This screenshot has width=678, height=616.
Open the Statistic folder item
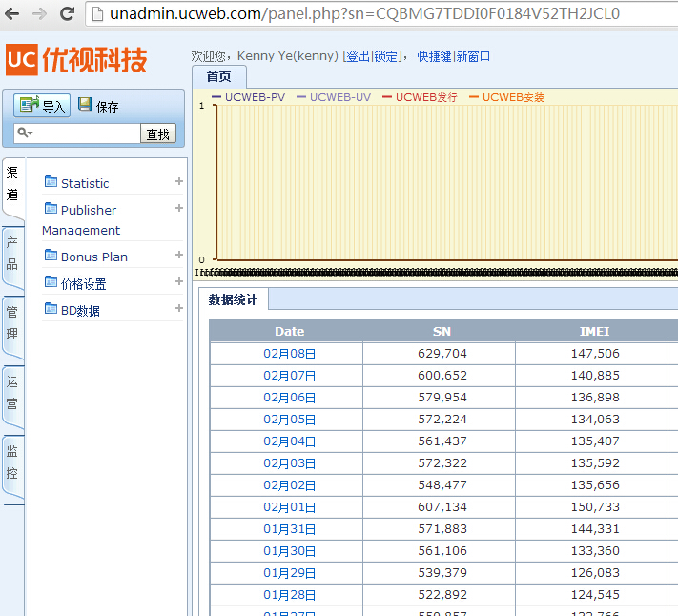pyautogui.click(x=85, y=183)
